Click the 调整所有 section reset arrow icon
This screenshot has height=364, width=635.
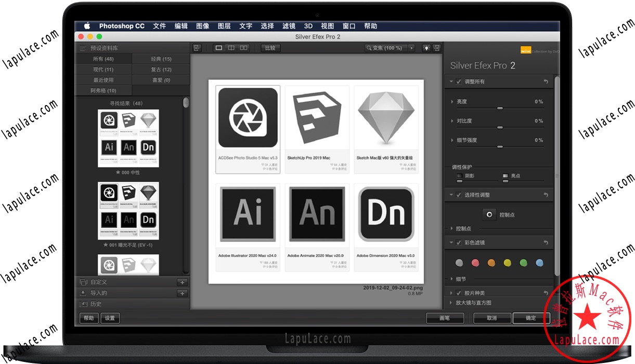tap(546, 82)
